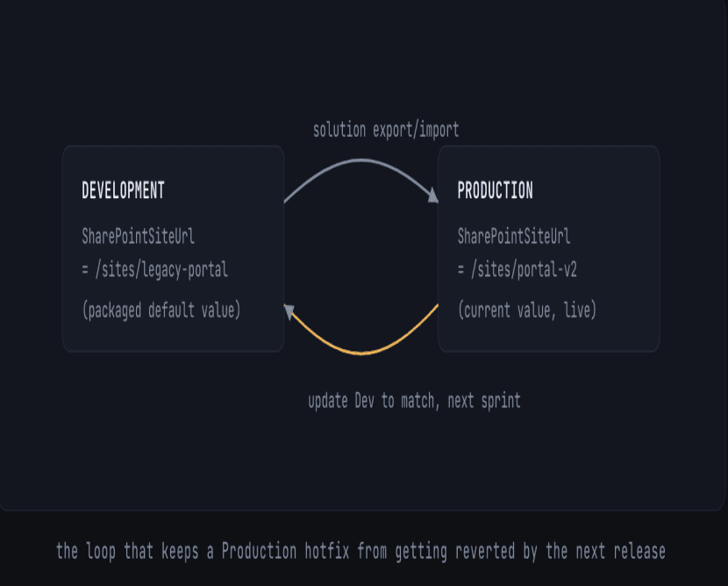
Task: Click the DEVELOPMENT box heading
Action: pyautogui.click(x=123, y=190)
